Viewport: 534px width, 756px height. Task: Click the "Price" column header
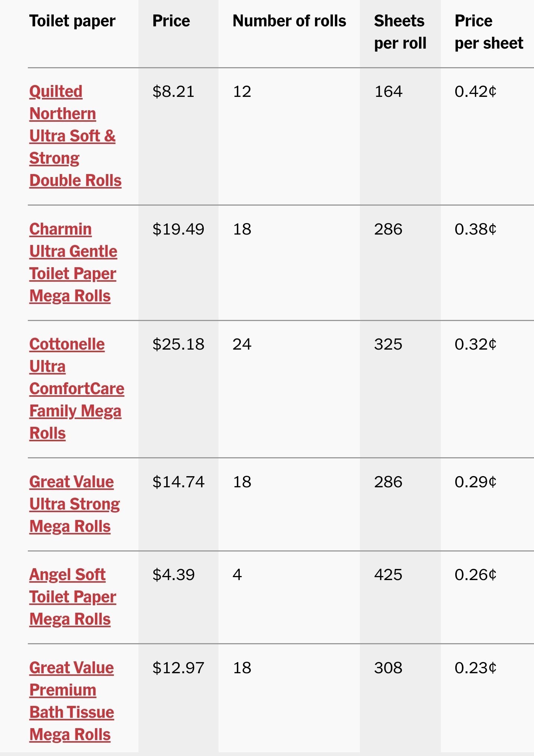pos(171,21)
